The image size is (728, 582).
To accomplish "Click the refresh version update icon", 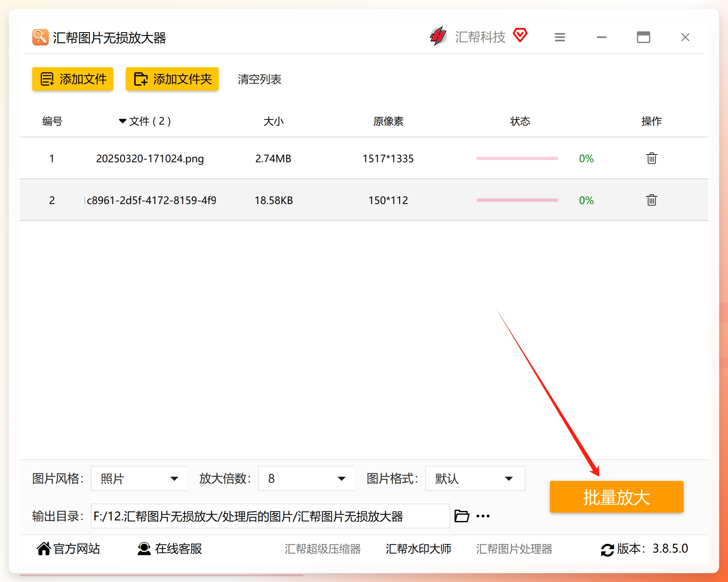I will (x=607, y=549).
